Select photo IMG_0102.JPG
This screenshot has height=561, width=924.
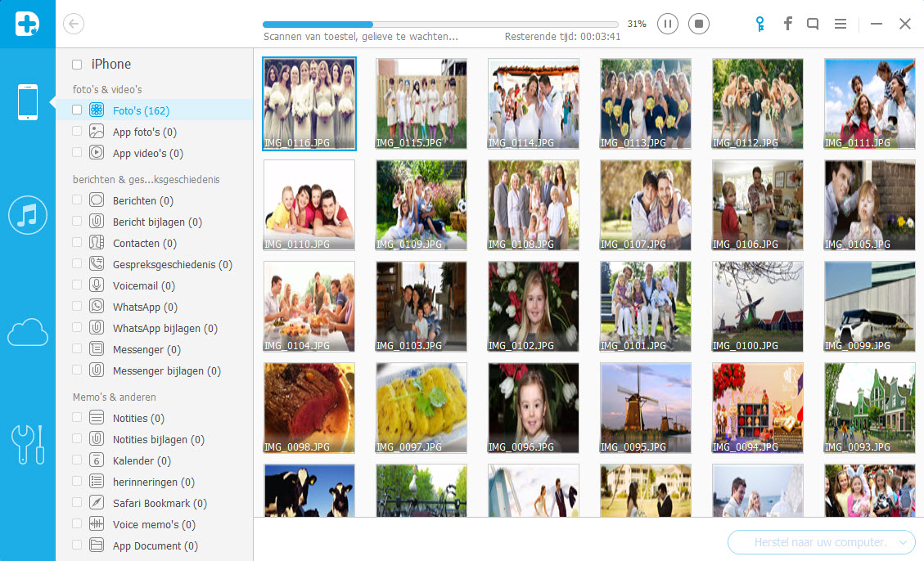[x=534, y=307]
